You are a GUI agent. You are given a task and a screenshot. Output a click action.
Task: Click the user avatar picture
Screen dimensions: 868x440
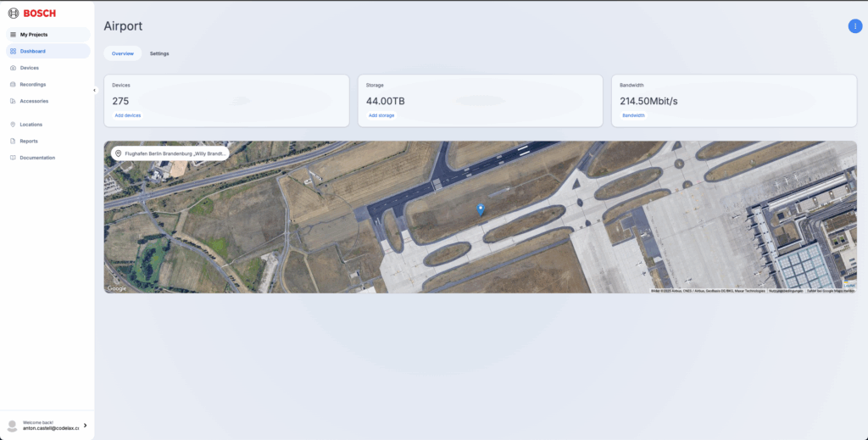[12, 425]
